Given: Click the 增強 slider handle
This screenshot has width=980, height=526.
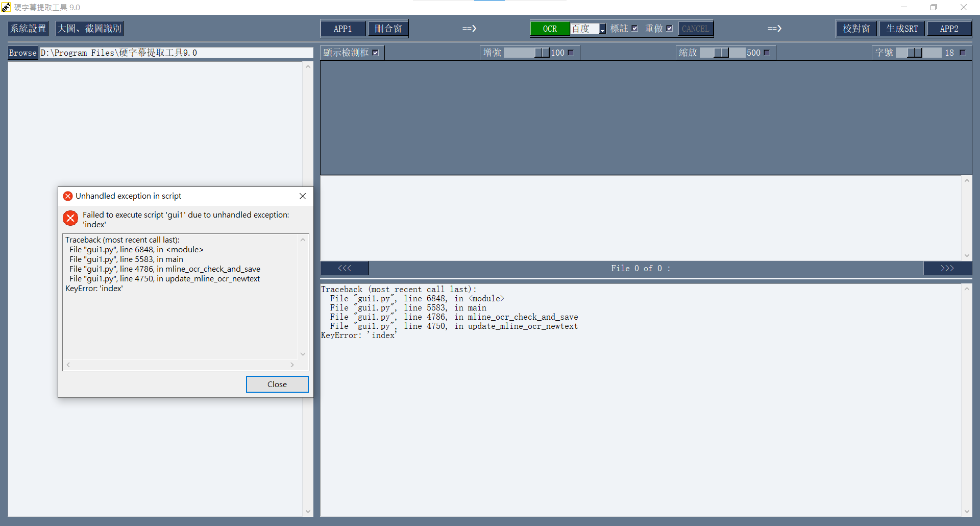Looking at the screenshot, I should pos(542,53).
